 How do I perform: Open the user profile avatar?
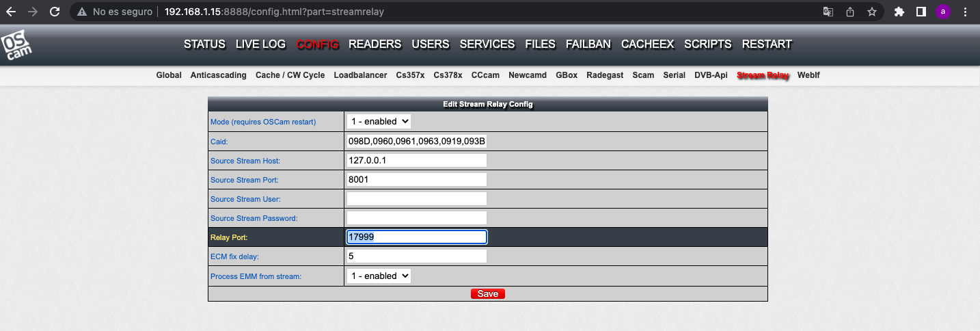point(943,12)
